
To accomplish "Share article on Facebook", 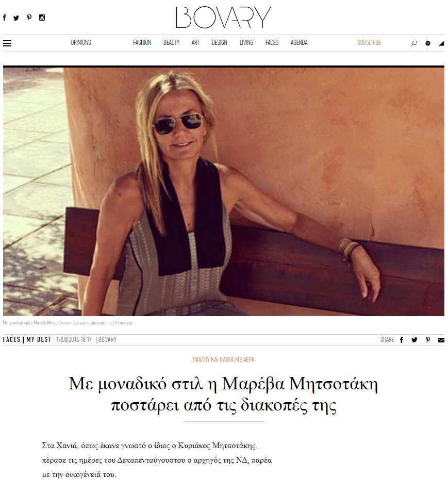I will point(402,340).
